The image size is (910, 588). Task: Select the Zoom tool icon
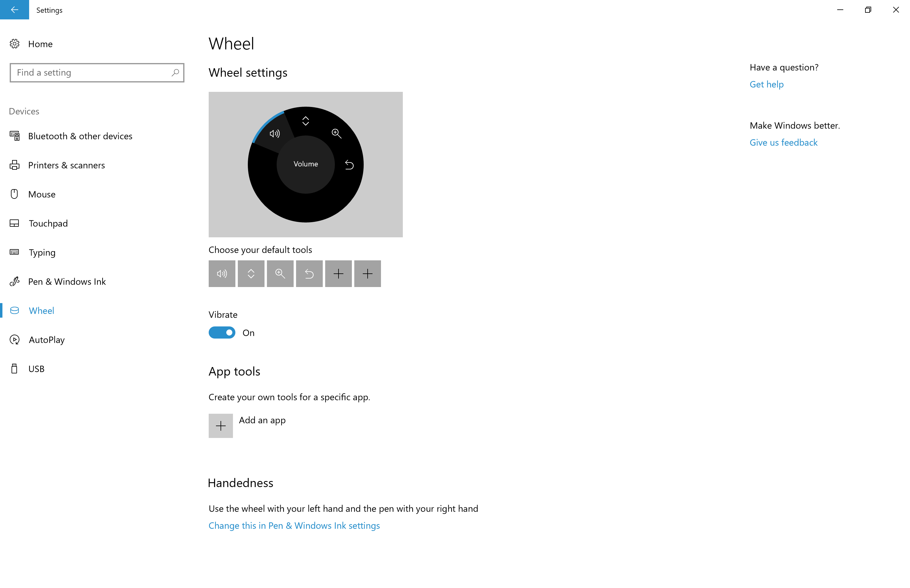pyautogui.click(x=280, y=273)
